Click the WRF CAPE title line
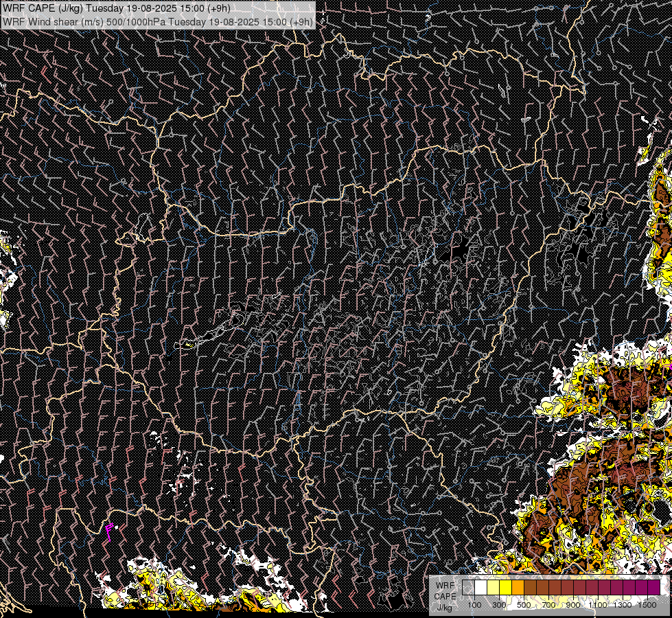 117,8
